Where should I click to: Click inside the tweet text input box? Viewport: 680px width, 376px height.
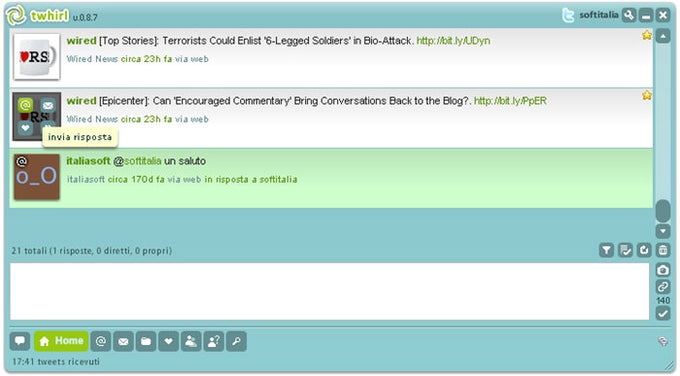click(330, 291)
